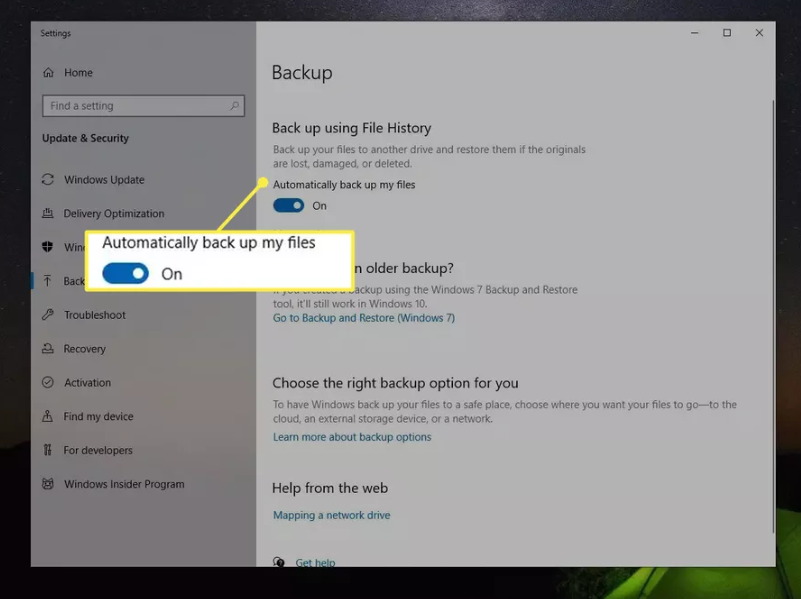The image size is (801, 599).
Task: Maximize the Settings window
Action: tap(727, 33)
